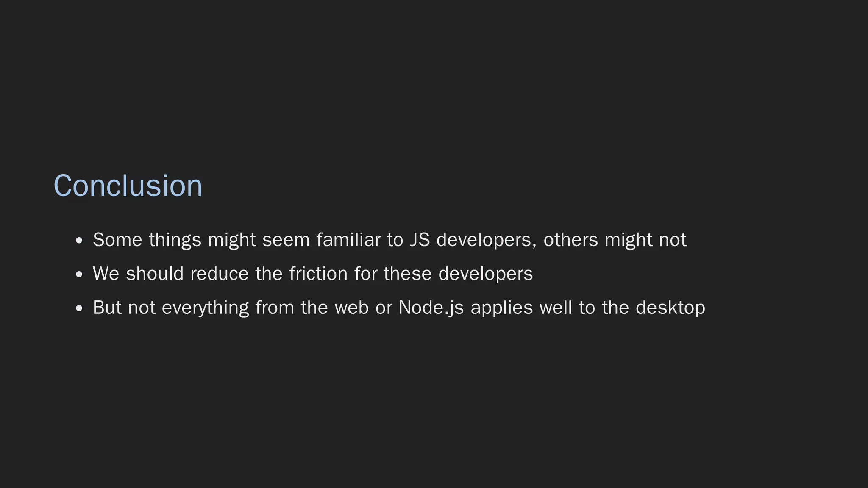868x488 pixels.
Task: Click the second bullet about reducing friction
Action: (x=313, y=274)
